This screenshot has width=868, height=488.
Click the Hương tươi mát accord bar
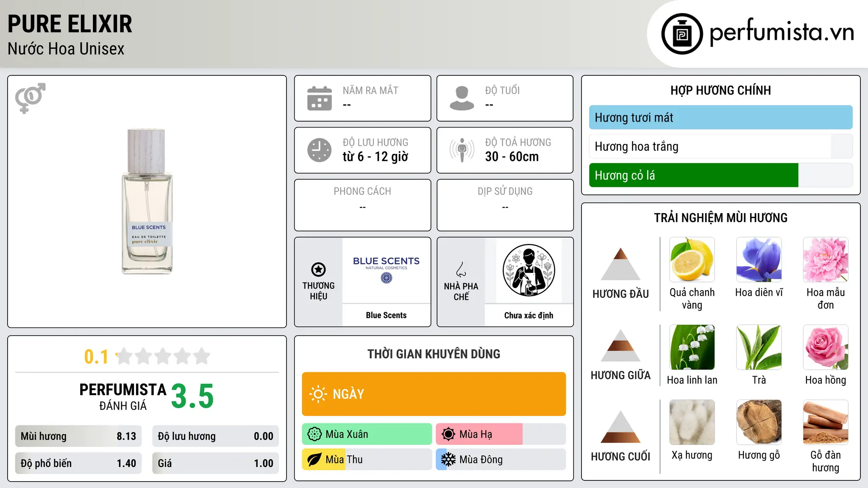(721, 117)
